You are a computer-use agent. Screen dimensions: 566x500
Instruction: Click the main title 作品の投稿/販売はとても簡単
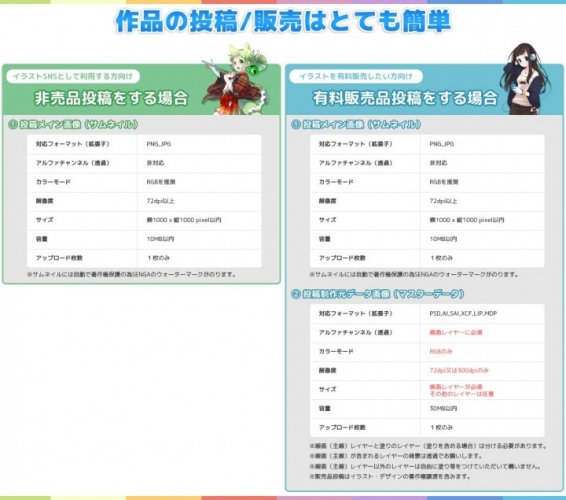[x=283, y=21]
